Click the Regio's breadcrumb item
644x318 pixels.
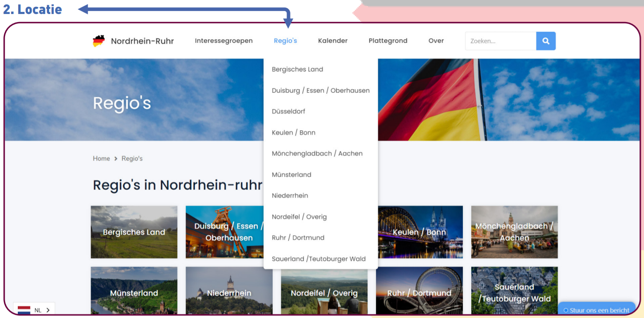132,159
